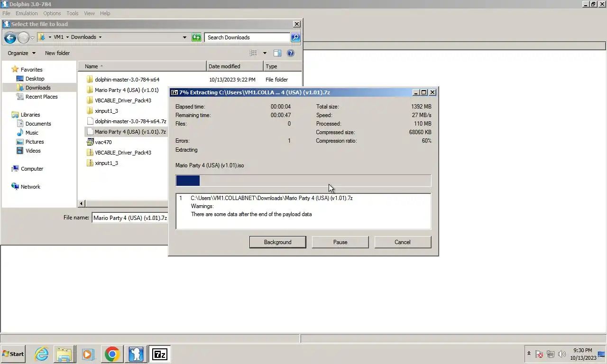The width and height of the screenshot is (607, 364).
Task: Open the recent pages dropdown arrow
Action: click(33, 37)
